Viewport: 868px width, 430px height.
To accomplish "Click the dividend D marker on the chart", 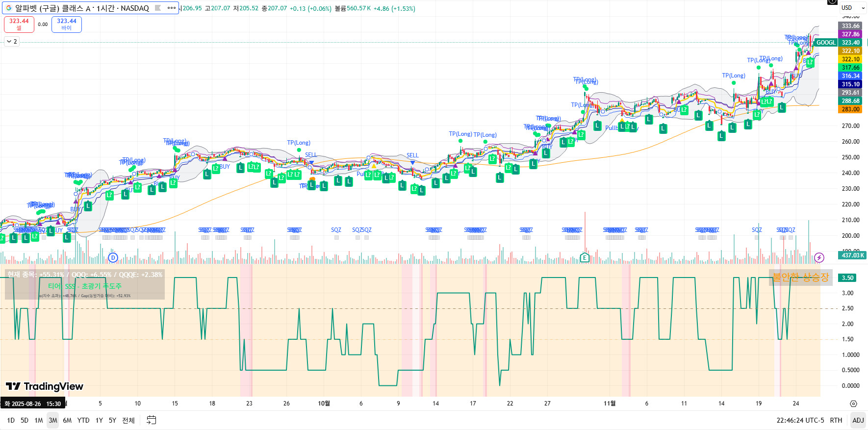I will click(x=113, y=257).
